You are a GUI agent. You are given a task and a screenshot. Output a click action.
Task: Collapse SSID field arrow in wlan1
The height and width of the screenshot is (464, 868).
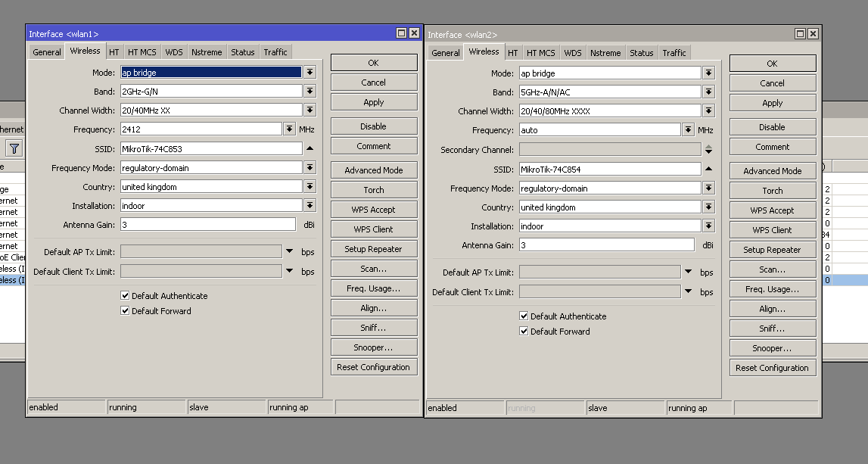click(310, 148)
